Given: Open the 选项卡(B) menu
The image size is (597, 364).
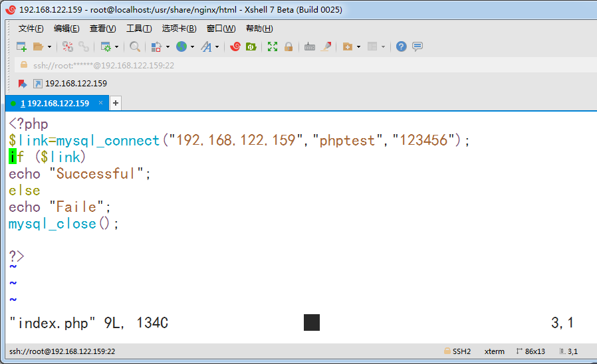Looking at the screenshot, I should tap(179, 29).
